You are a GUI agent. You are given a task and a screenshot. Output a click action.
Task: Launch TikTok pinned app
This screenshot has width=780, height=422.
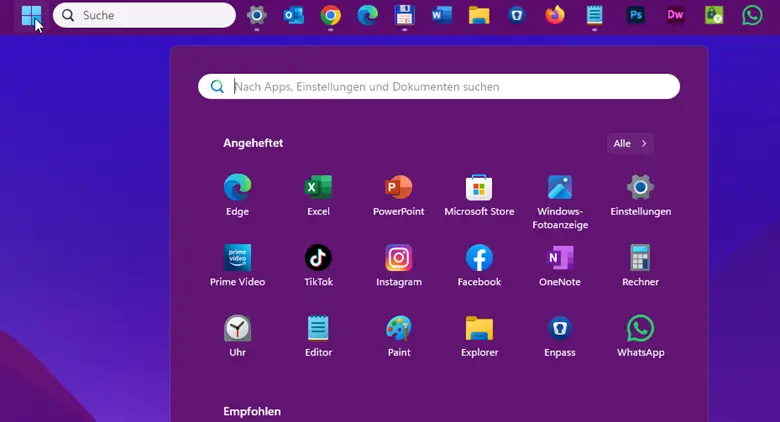click(318, 265)
